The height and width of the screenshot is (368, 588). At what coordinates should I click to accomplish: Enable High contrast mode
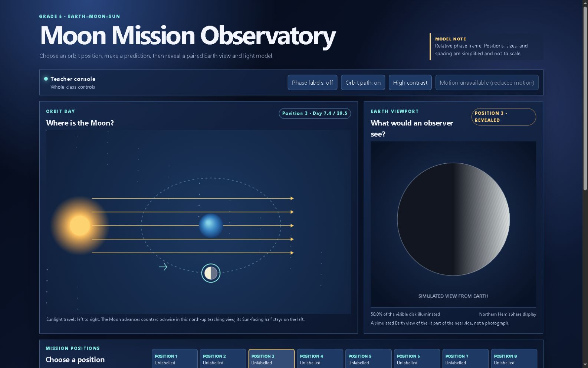(x=410, y=82)
